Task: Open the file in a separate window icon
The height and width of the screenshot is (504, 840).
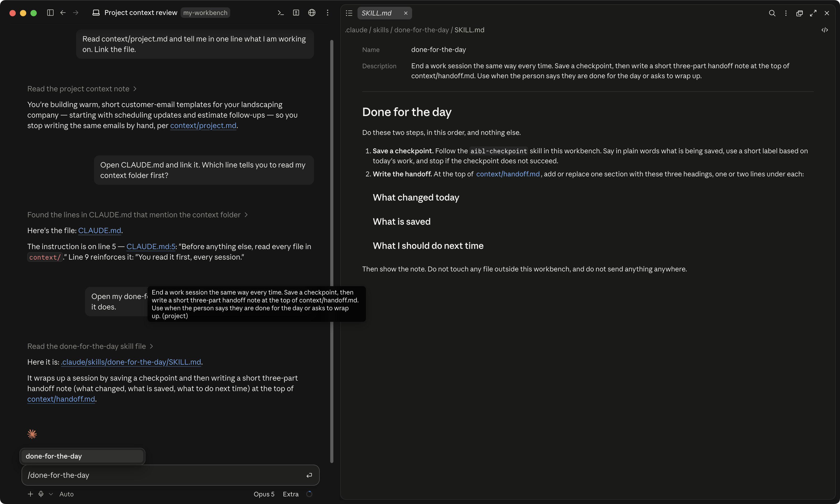Action: click(x=800, y=13)
